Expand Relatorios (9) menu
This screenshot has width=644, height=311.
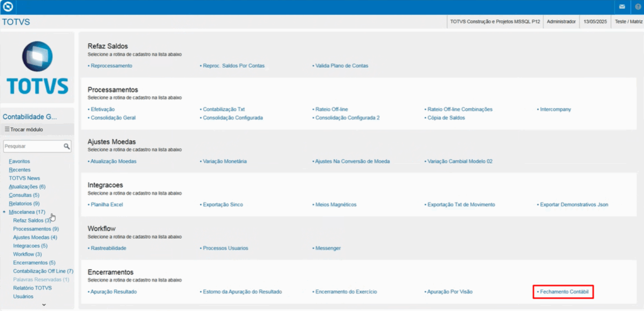tap(25, 204)
